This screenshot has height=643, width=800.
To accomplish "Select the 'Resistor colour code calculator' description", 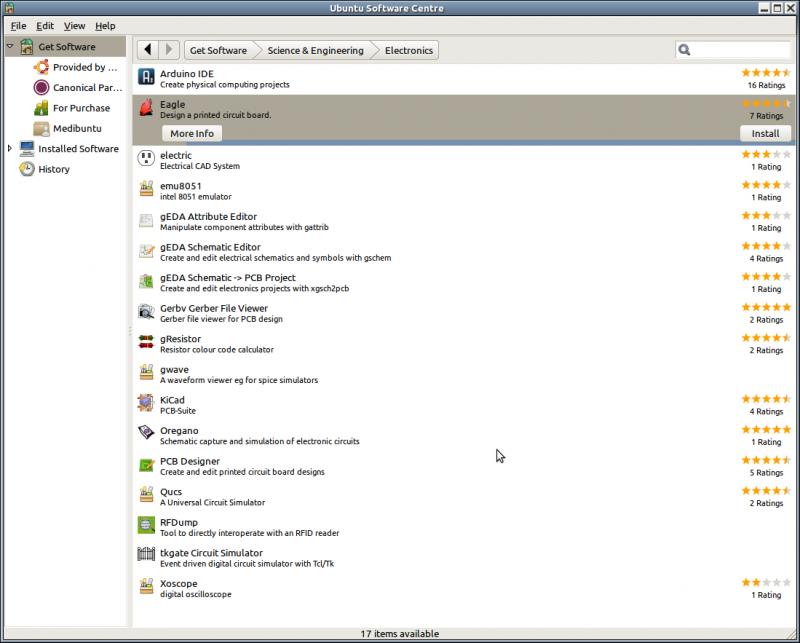I will click(x=217, y=350).
